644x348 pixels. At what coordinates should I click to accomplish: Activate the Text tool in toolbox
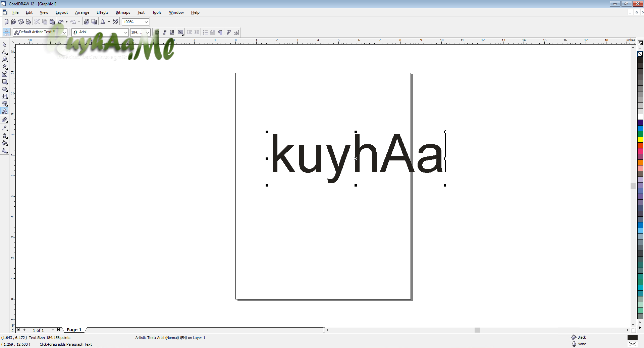click(4, 111)
